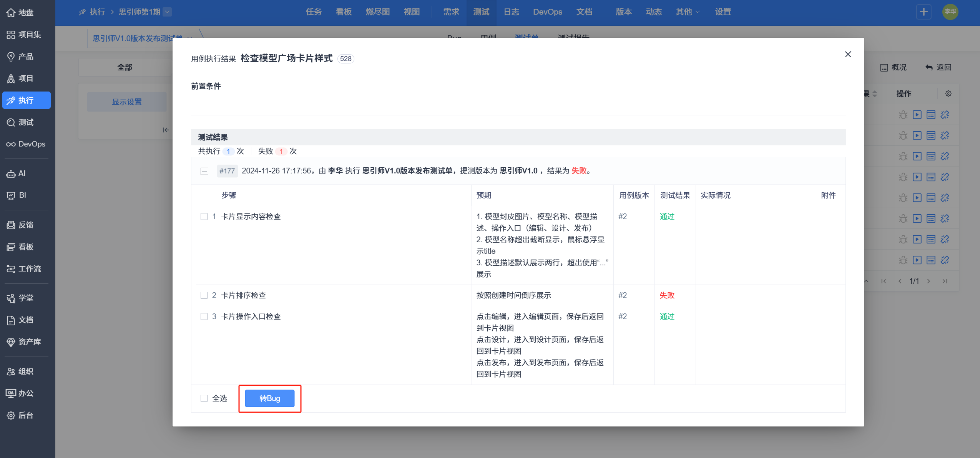This screenshot has height=458, width=980.
Task: Switch to the 看板 navigation tab
Action: point(344,12)
